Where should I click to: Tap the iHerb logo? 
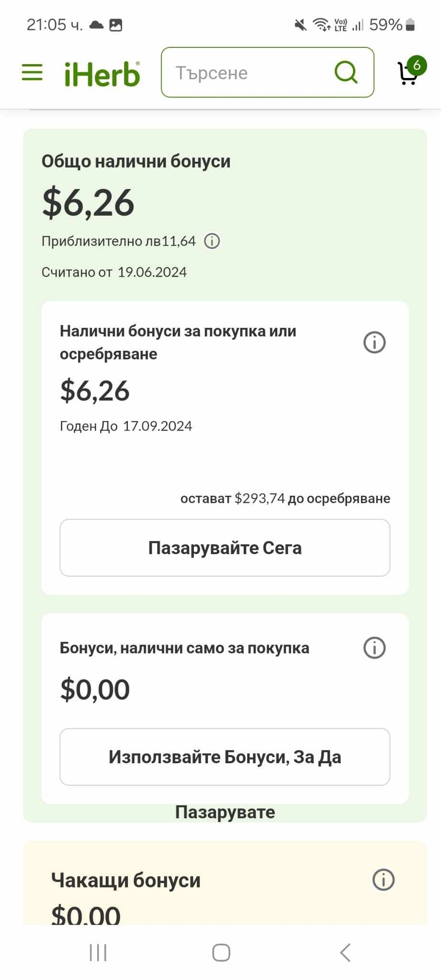tap(102, 74)
